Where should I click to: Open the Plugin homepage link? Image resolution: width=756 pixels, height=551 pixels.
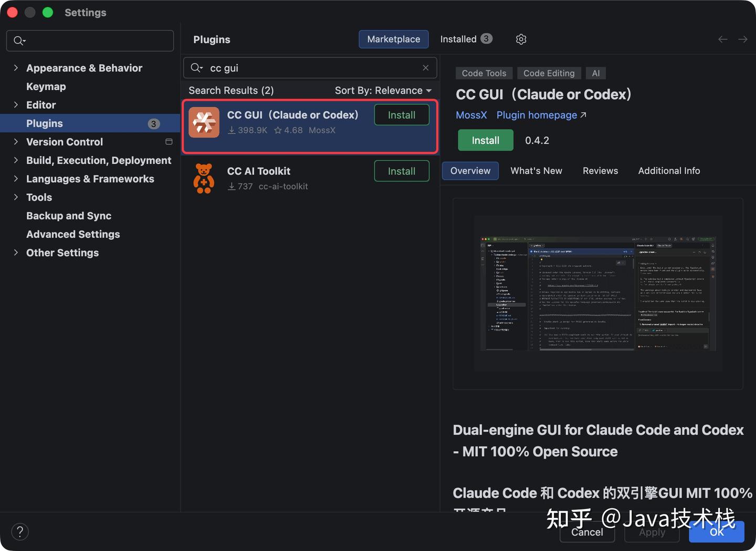tap(541, 115)
